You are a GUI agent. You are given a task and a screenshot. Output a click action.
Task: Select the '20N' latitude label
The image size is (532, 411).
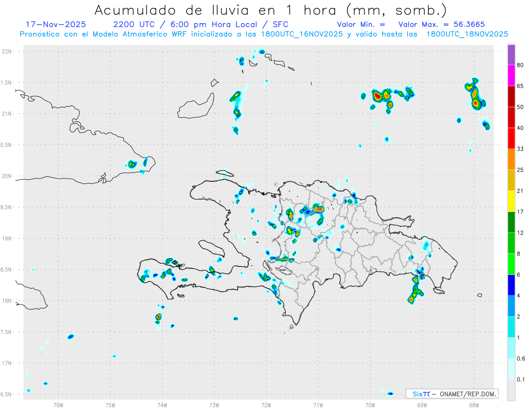8,176
